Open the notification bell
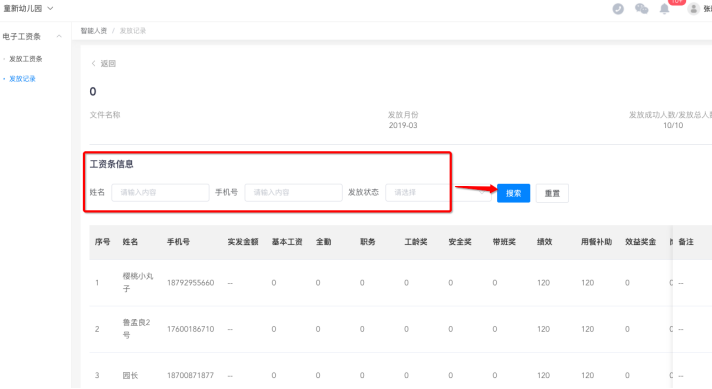Image resolution: width=712 pixels, height=389 pixels. pos(664,9)
